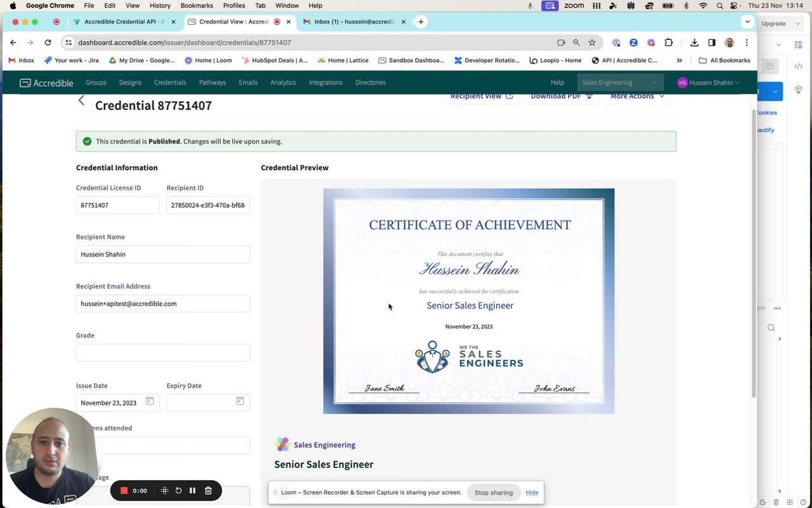Screen dimensions: 812x508
Task: Click the Accredible logo
Action: pyautogui.click(x=46, y=83)
